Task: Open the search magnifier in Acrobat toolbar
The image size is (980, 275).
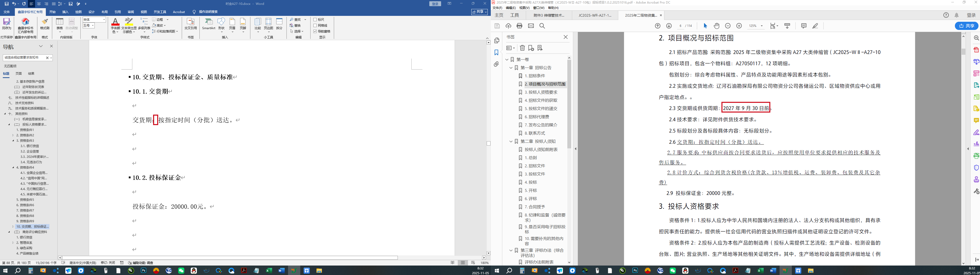Action: tap(542, 26)
